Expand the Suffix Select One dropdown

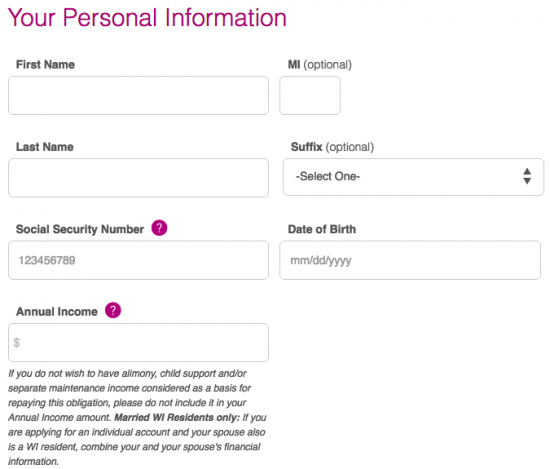(x=413, y=177)
